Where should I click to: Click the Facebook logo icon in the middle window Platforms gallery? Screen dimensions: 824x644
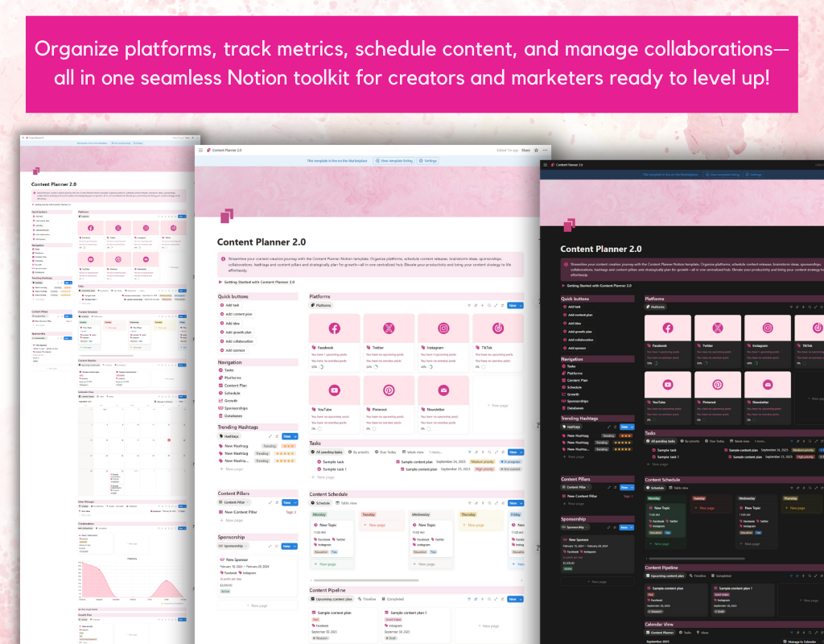(x=334, y=328)
